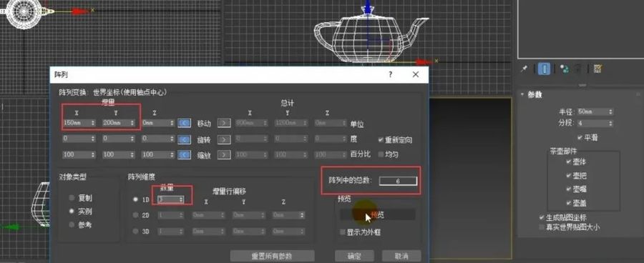The width and height of the screenshot is (644, 263).
Task: Collapse the 参数 parameters rollout
Action: [x=522, y=94]
